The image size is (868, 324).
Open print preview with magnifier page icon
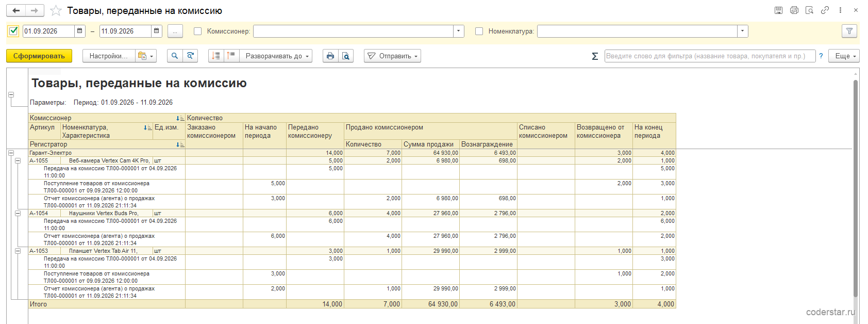click(x=346, y=56)
